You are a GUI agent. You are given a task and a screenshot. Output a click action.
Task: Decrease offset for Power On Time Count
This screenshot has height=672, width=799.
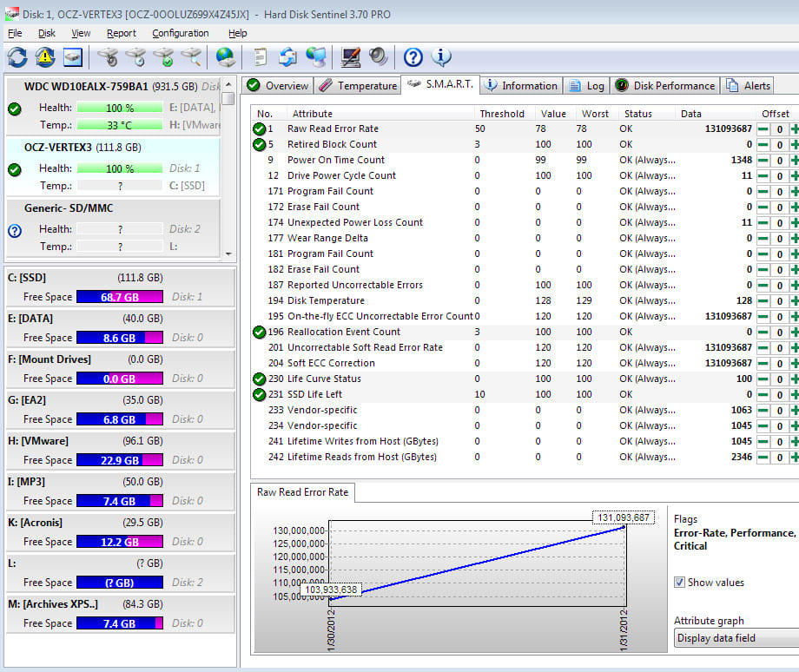tap(763, 161)
